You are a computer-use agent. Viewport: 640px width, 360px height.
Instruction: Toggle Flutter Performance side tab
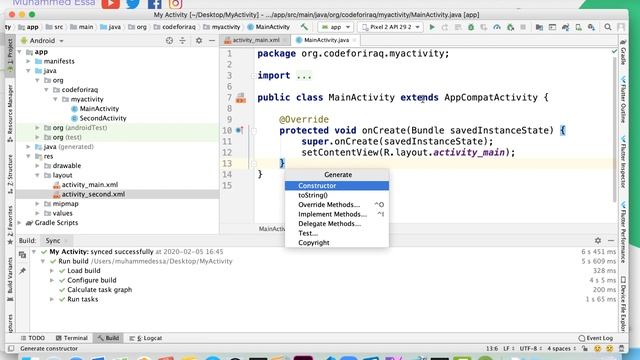tap(623, 232)
